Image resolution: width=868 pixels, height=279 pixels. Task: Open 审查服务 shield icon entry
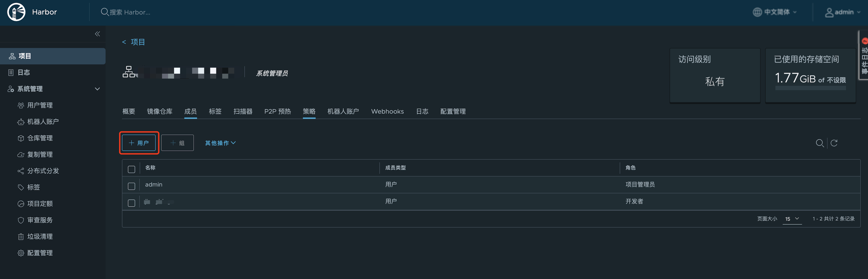pos(39,220)
